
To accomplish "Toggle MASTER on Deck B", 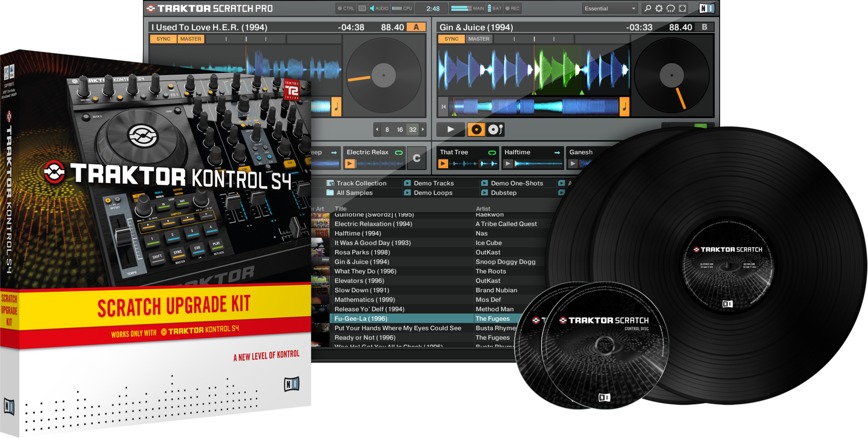I will click(x=479, y=39).
